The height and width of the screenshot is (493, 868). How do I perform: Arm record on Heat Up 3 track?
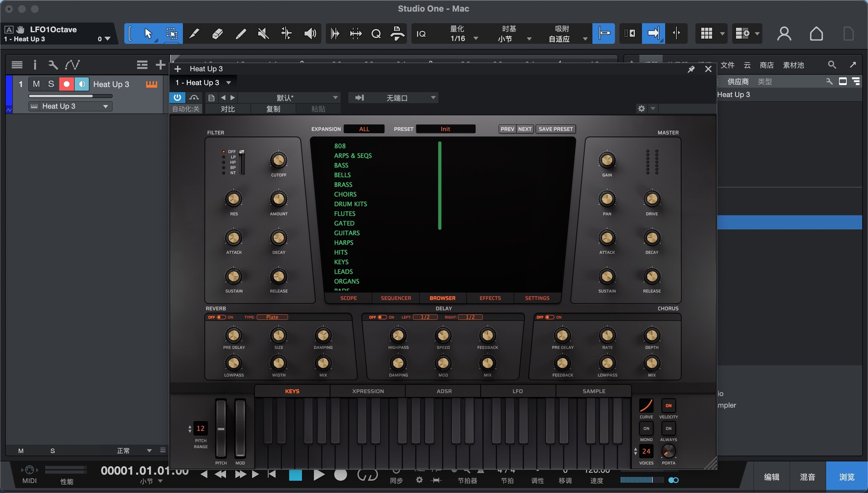coord(66,84)
